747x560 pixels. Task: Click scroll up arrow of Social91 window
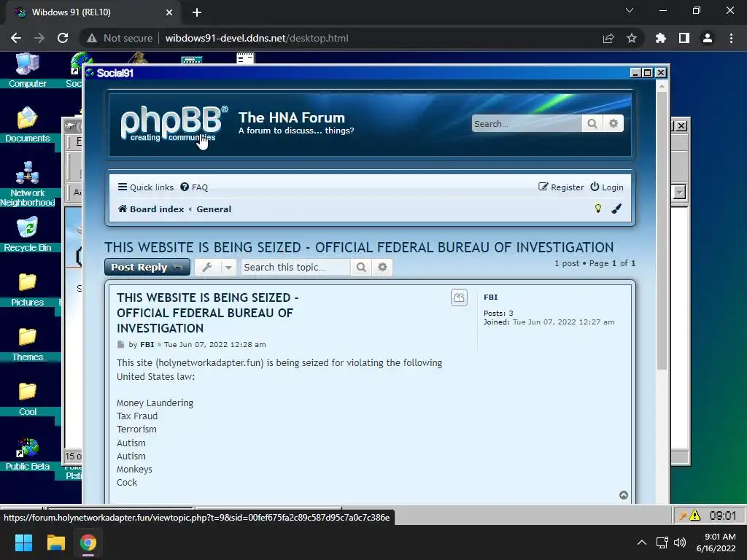point(662,86)
